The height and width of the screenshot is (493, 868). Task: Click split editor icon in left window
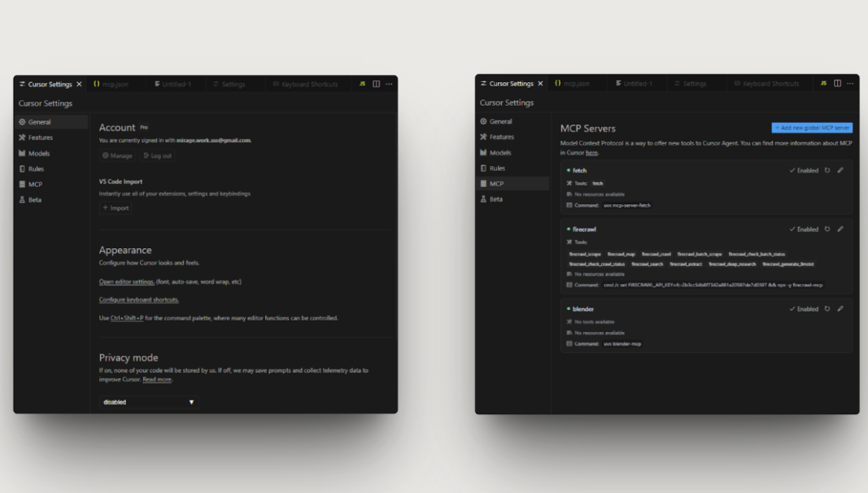coord(376,84)
